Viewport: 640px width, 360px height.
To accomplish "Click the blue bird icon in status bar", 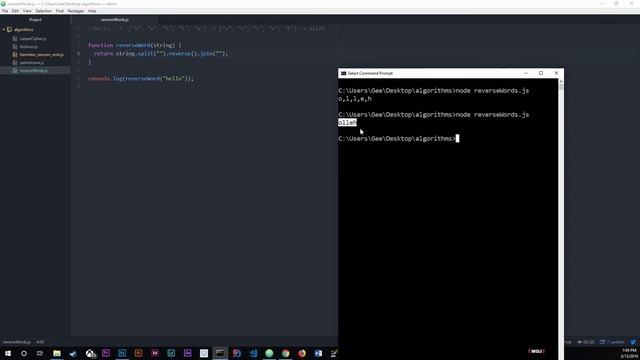I will (633, 342).
